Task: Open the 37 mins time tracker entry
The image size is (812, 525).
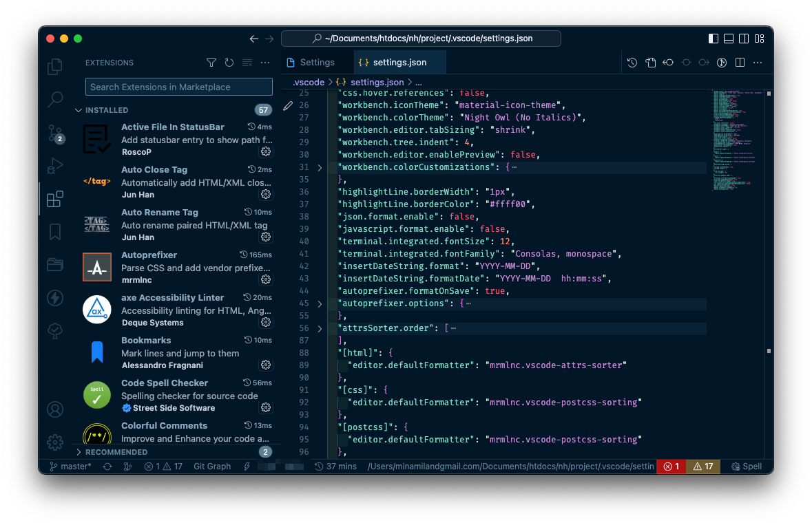Action: (335, 467)
